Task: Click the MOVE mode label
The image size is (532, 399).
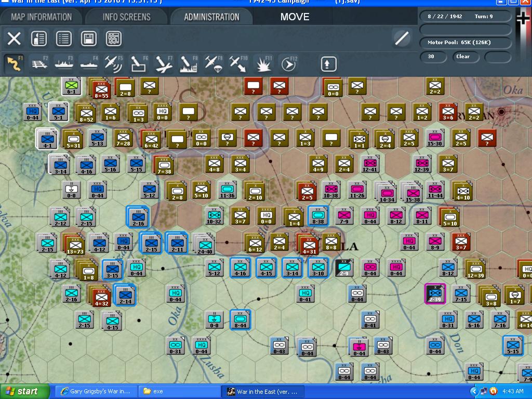Action: (295, 17)
